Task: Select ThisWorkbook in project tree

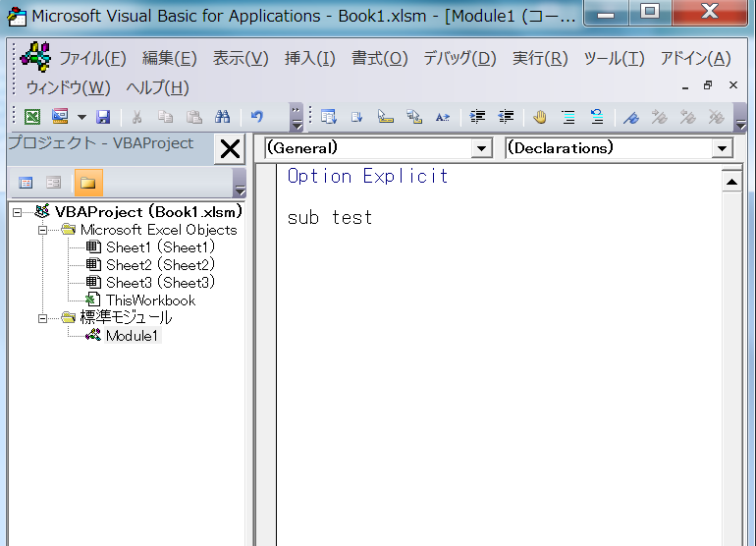Action: [x=150, y=300]
